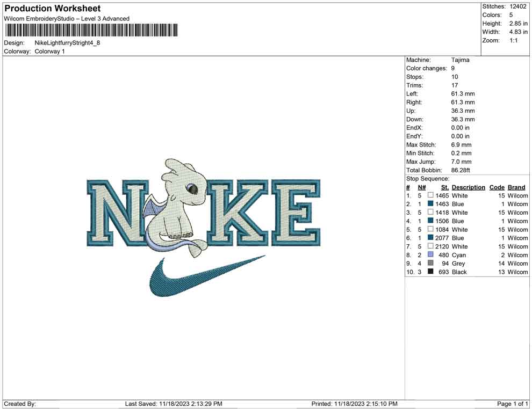Click the Left value 61.3 mm
The width and height of the screenshot is (532, 409).
point(463,94)
